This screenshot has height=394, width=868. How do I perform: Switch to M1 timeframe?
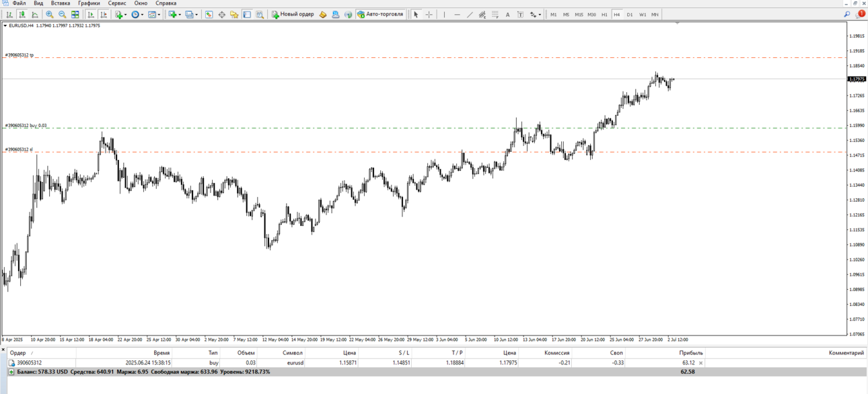553,14
